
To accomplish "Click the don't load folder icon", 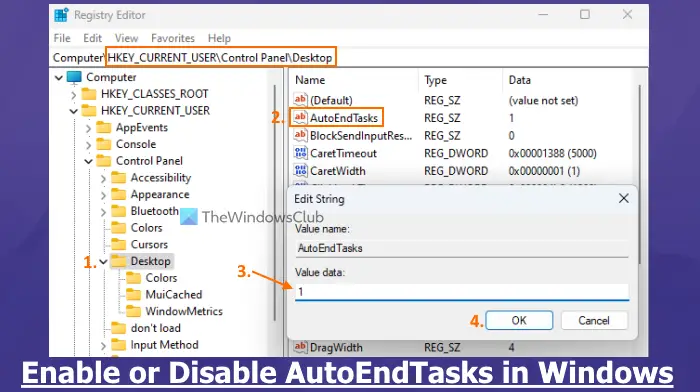I will [x=118, y=328].
